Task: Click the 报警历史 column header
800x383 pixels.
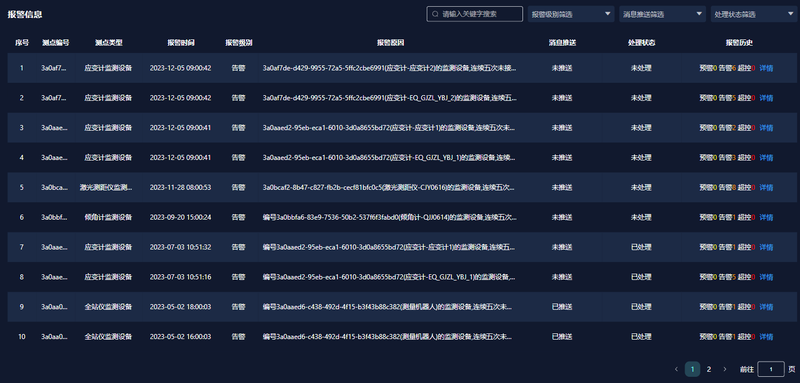Action: [x=739, y=43]
